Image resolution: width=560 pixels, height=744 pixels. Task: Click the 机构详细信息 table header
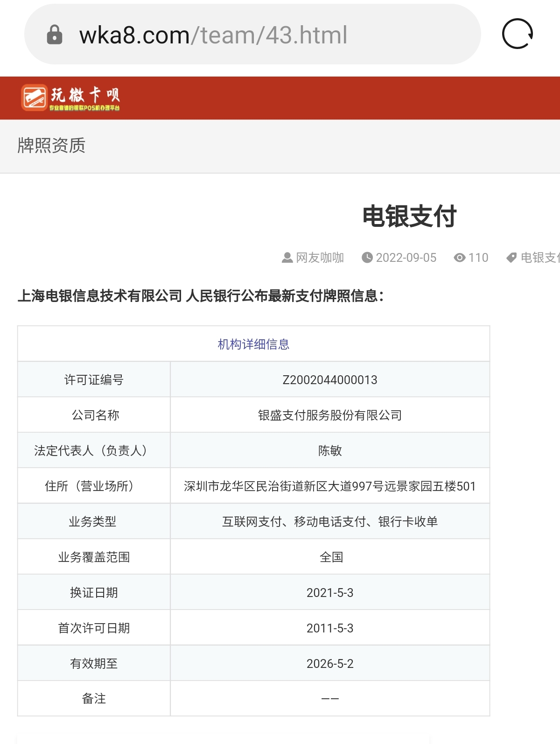pyautogui.click(x=253, y=344)
